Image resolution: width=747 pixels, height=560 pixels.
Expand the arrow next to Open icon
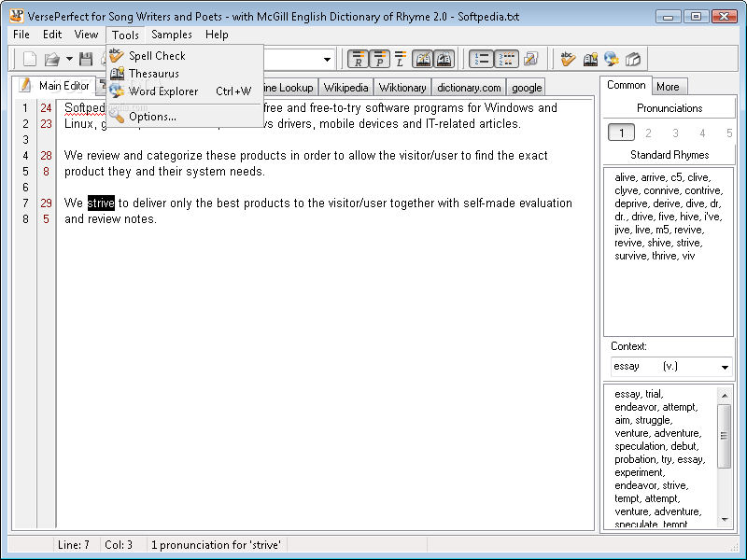[69, 59]
